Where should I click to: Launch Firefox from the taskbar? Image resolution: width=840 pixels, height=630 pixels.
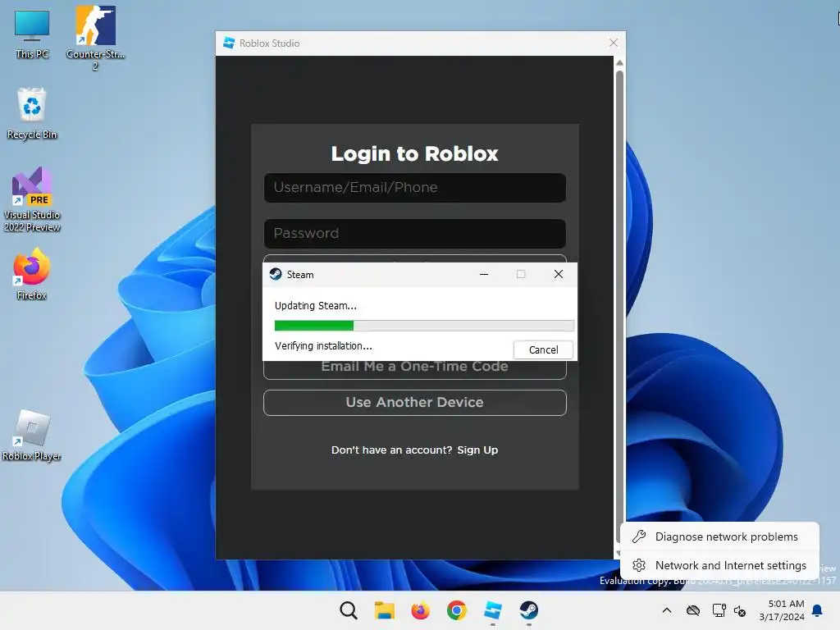421,610
